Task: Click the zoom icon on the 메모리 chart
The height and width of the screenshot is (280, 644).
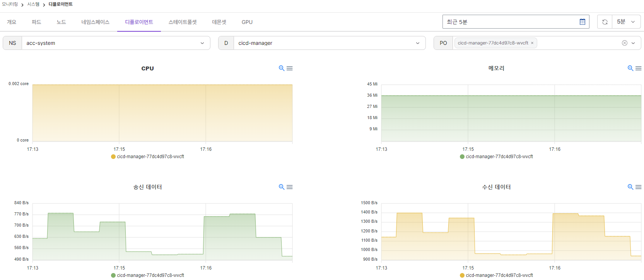Action: 630,68
